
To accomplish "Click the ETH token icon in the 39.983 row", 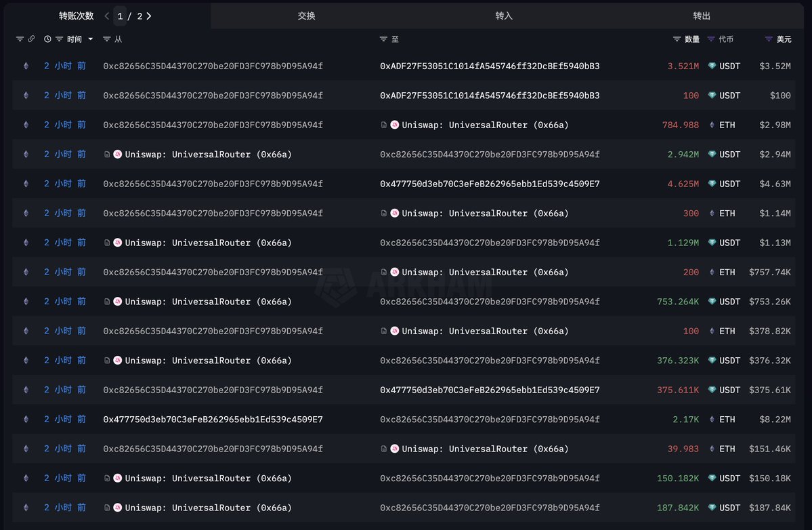I will 712,449.
